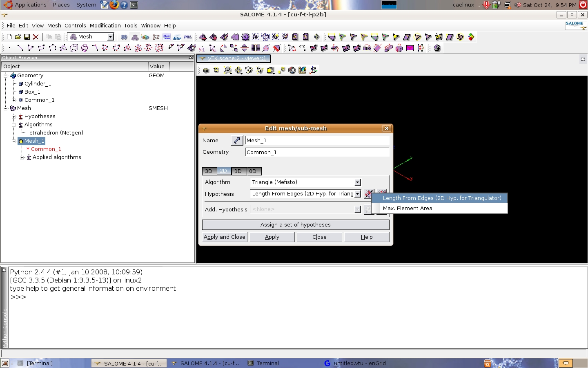Open the Hypothesis combo box
The height and width of the screenshot is (368, 588).
click(357, 194)
